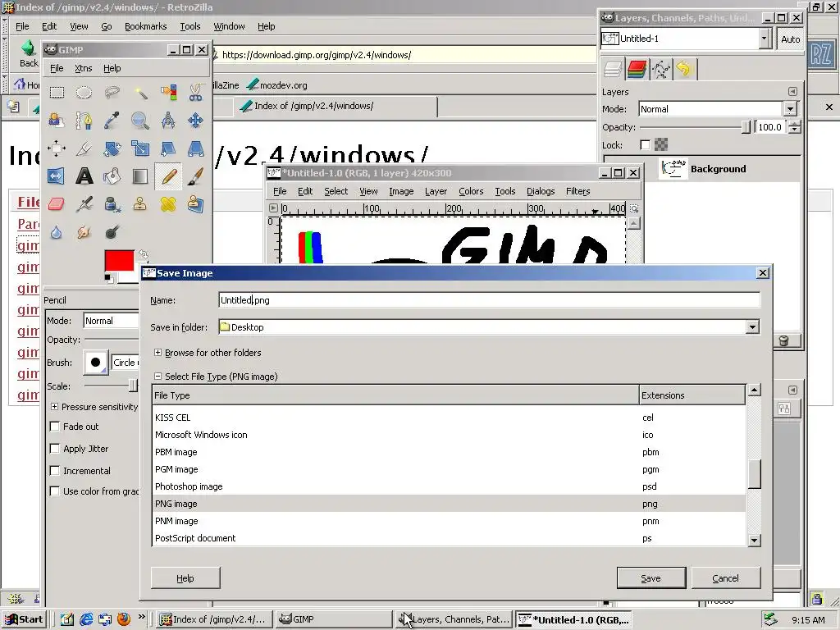Open the Pencil Mode dropdown
Image resolution: width=840 pixels, height=630 pixels.
pos(112,321)
